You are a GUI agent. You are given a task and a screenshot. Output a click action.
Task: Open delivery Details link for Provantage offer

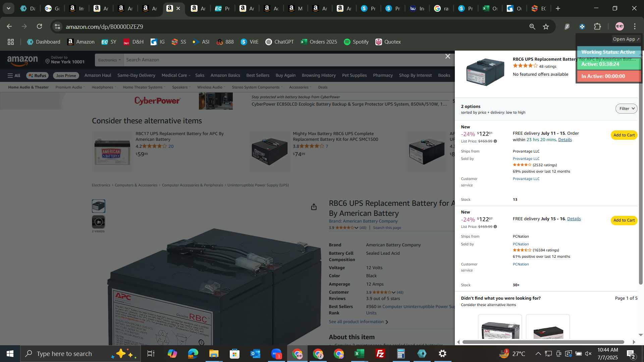565,140
